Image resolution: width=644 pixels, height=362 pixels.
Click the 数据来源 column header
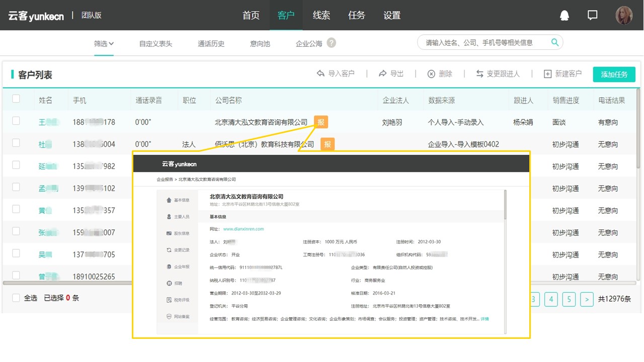[x=441, y=100]
